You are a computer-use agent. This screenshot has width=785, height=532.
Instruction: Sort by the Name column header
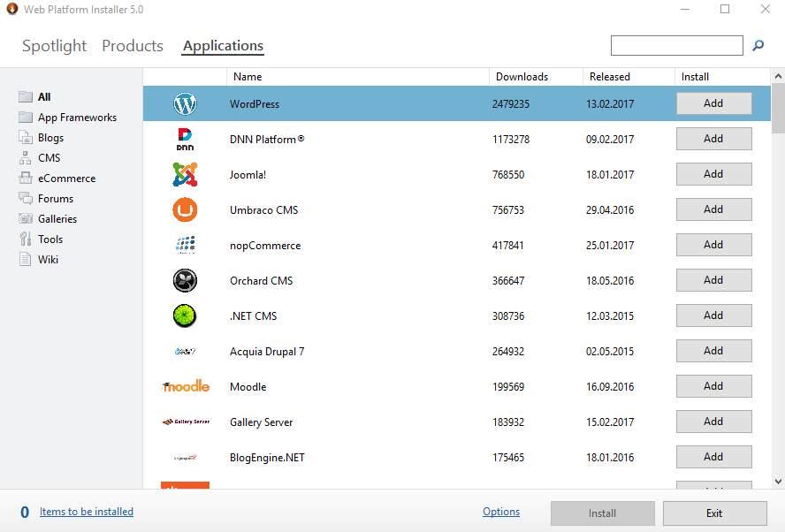click(357, 77)
